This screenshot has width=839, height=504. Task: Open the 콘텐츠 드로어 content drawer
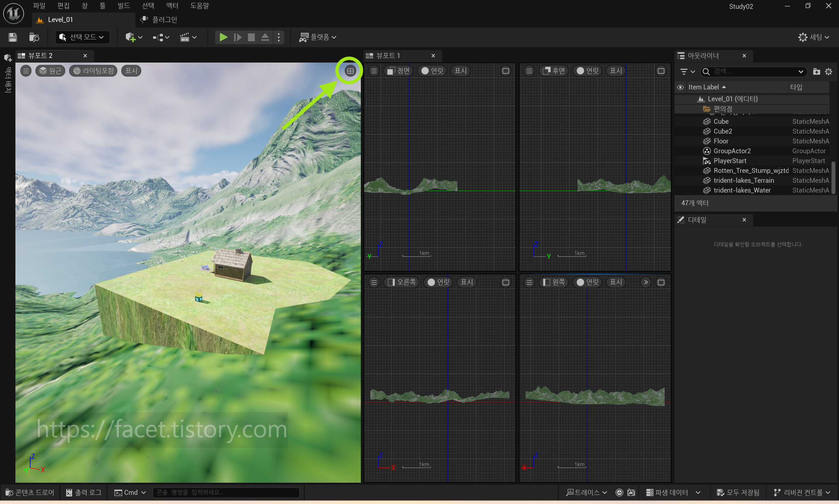point(30,493)
